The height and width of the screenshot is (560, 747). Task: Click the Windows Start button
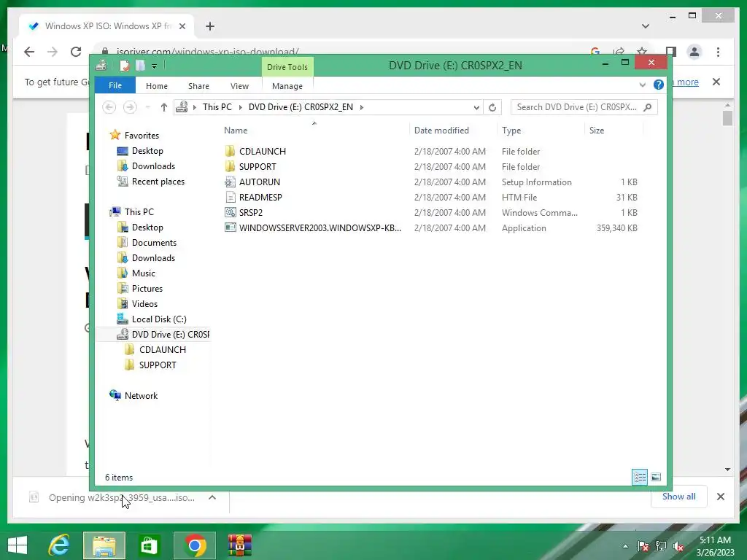pos(18,545)
